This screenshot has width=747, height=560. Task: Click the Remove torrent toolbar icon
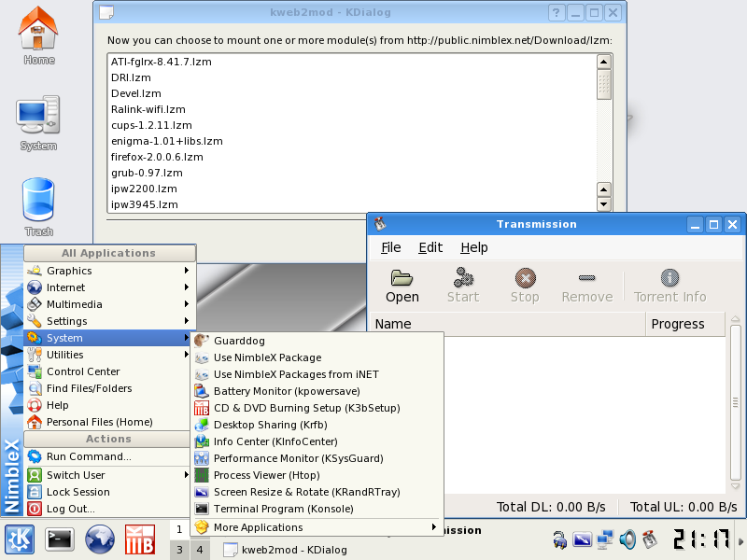point(587,286)
